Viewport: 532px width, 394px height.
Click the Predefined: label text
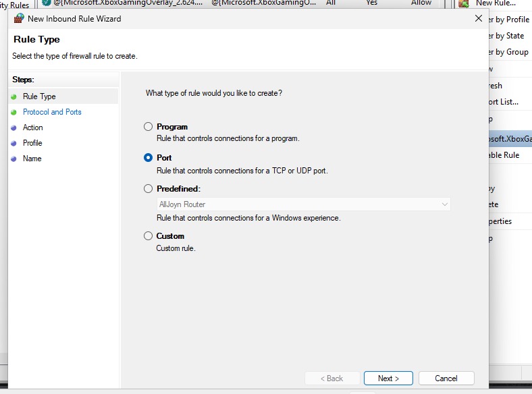point(178,188)
